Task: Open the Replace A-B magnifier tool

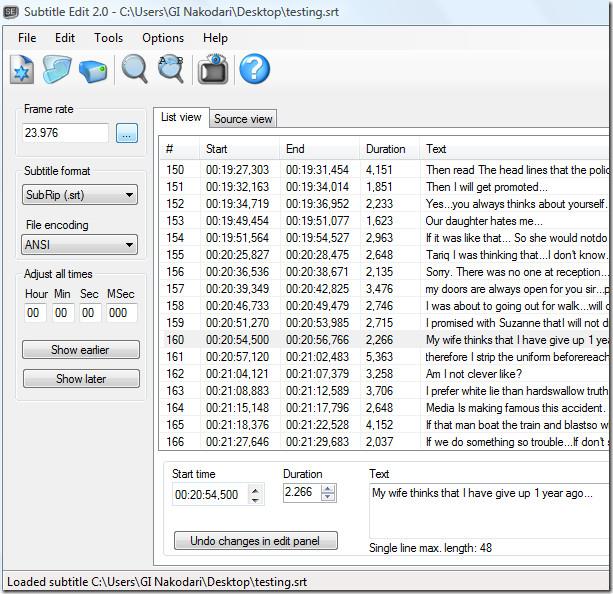Action: tap(171, 69)
